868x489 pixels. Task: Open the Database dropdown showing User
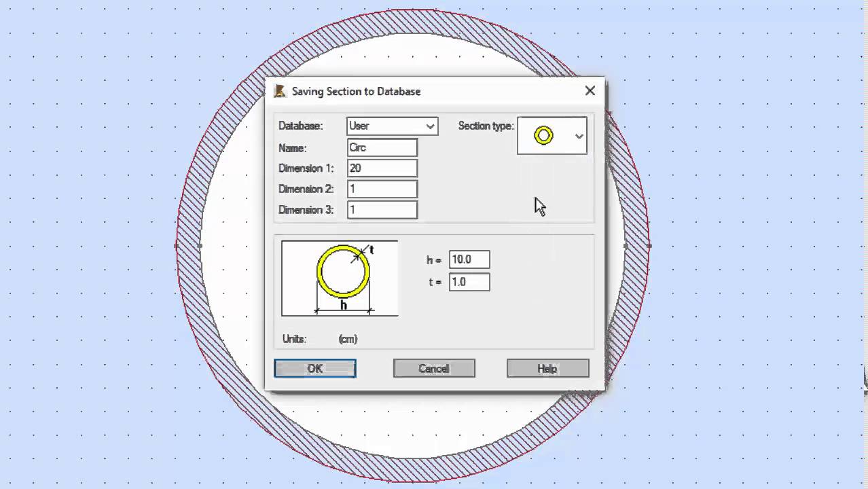click(393, 126)
